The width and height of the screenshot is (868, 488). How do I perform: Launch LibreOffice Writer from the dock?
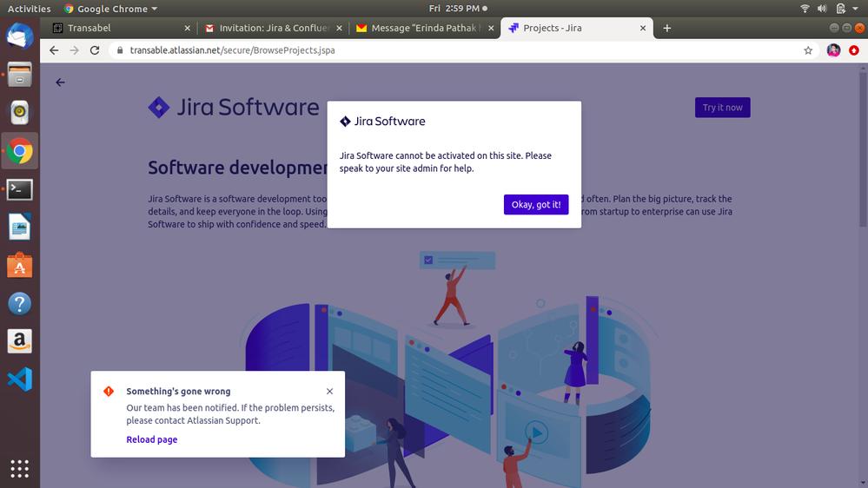[19, 227]
